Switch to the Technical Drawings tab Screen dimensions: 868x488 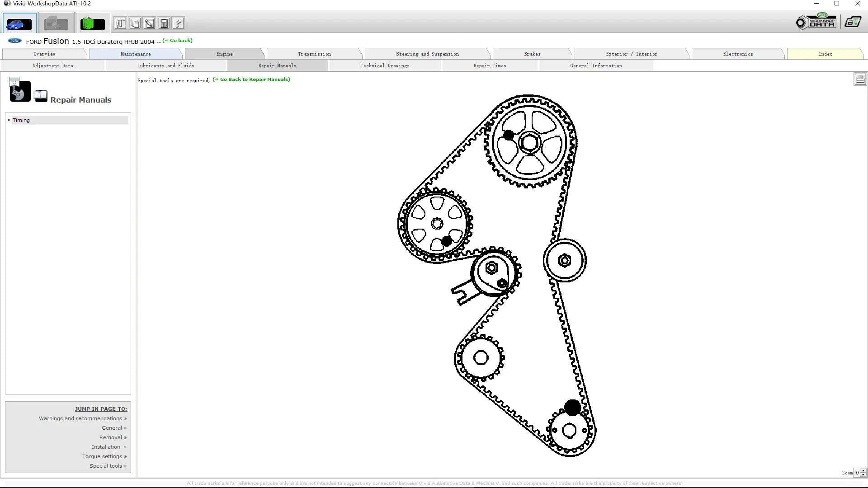(385, 66)
